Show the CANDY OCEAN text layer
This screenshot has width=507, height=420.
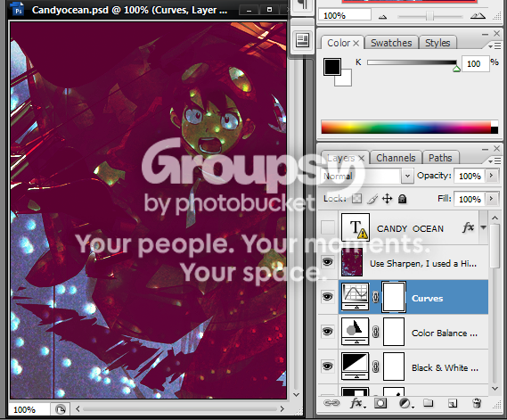click(x=328, y=227)
